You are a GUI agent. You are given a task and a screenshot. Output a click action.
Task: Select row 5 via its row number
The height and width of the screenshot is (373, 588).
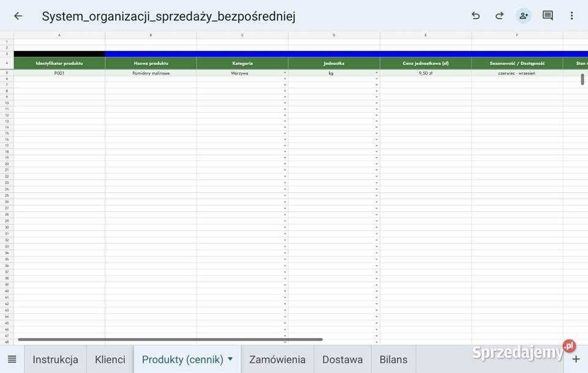(x=7, y=73)
